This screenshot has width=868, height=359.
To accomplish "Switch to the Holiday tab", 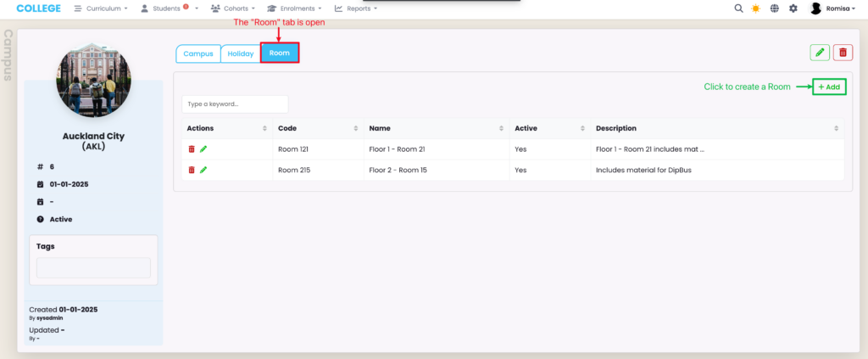I will pyautogui.click(x=240, y=53).
